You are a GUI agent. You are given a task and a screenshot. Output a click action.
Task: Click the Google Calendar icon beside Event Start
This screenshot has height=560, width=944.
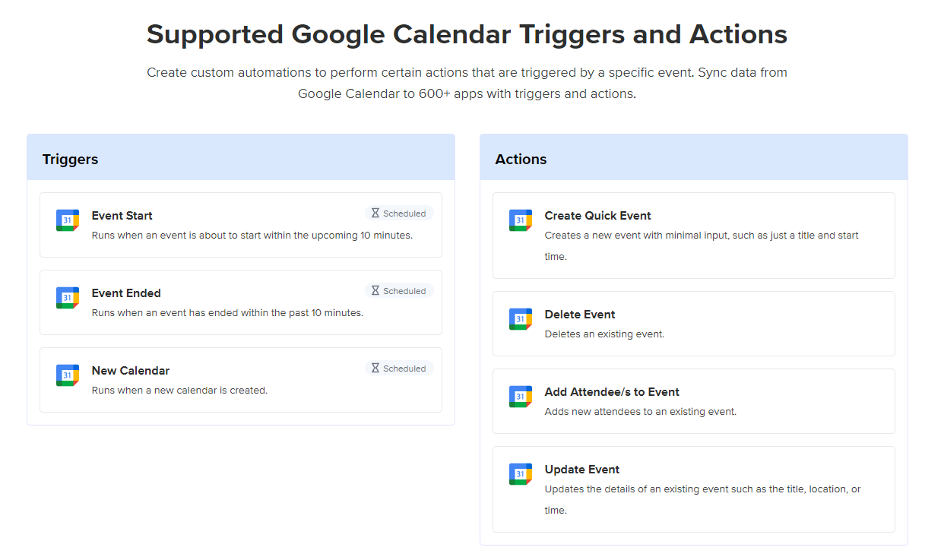[67, 220]
